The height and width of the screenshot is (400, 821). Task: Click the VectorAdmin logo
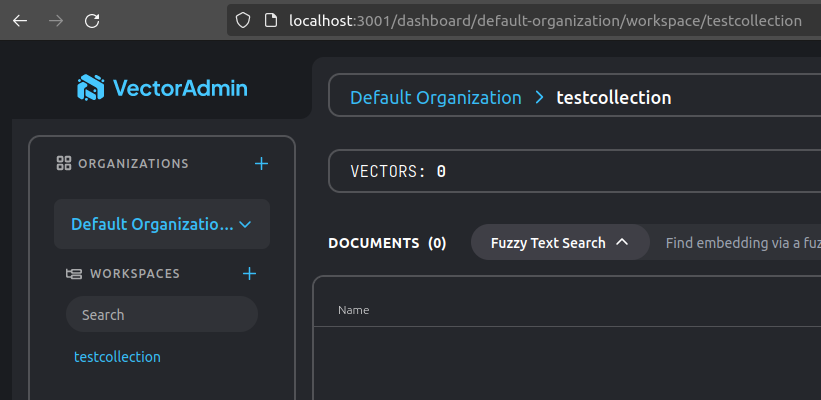162,88
